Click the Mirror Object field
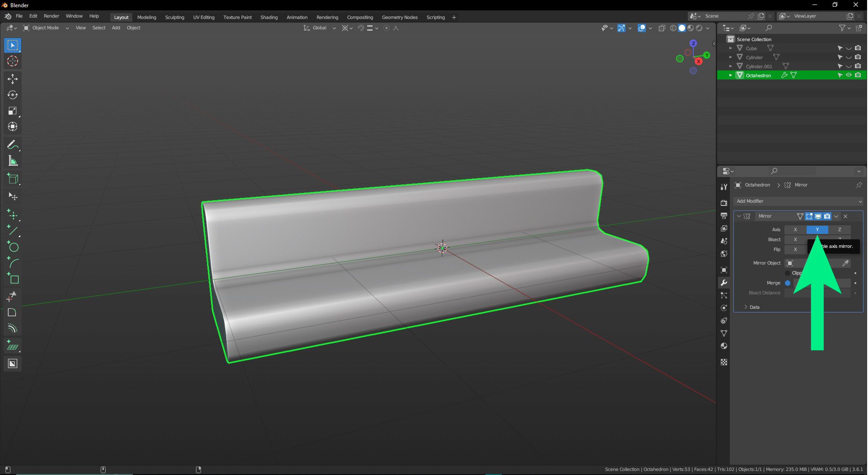 pos(813,263)
